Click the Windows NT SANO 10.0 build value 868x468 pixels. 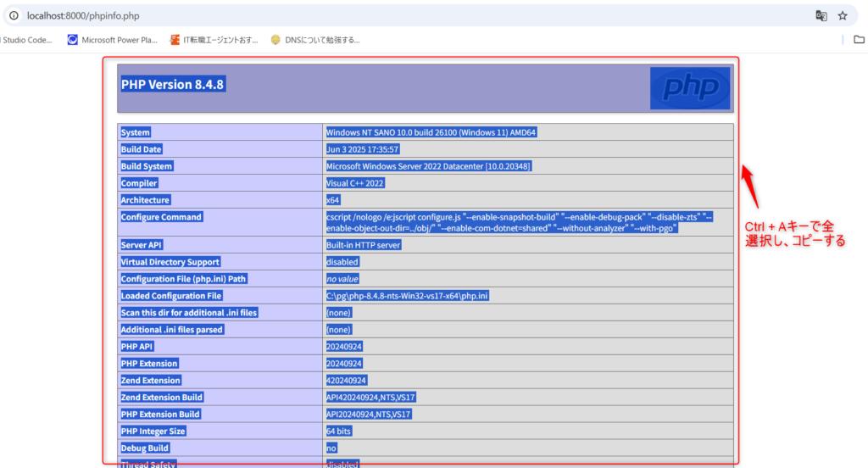point(431,132)
